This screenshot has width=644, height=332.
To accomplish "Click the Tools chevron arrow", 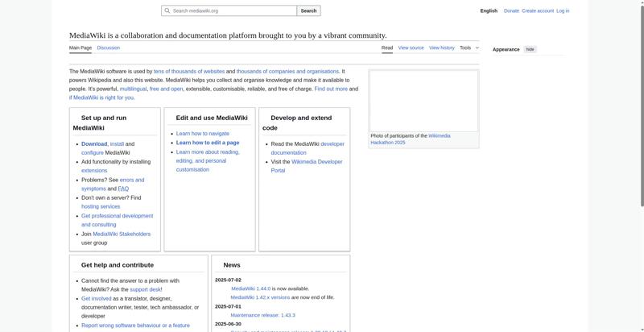I will pyautogui.click(x=477, y=48).
